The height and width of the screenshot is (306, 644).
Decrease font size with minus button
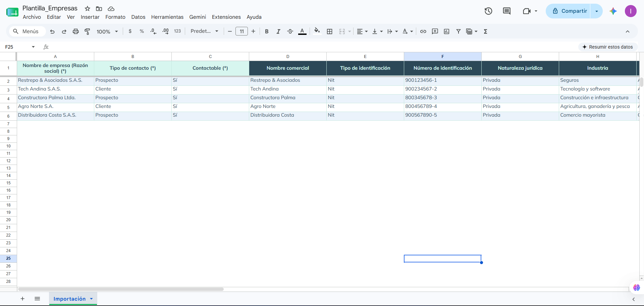[x=230, y=32]
